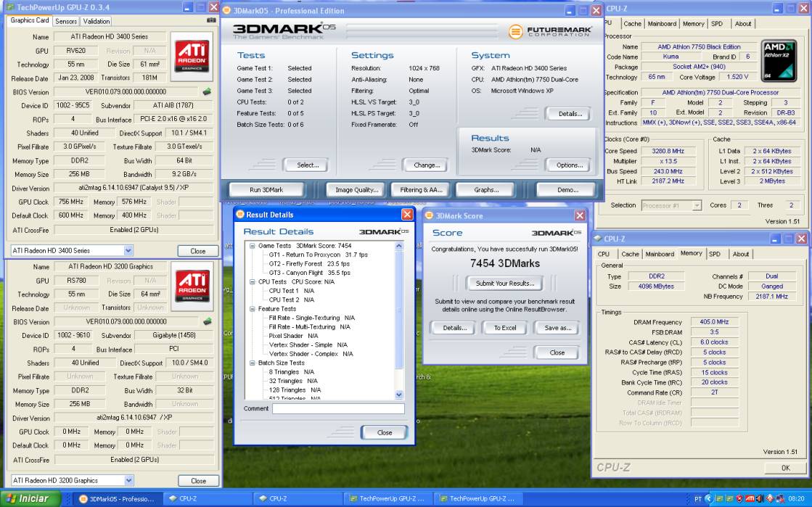Click the system Details... button in 3DMark05

coord(569,114)
